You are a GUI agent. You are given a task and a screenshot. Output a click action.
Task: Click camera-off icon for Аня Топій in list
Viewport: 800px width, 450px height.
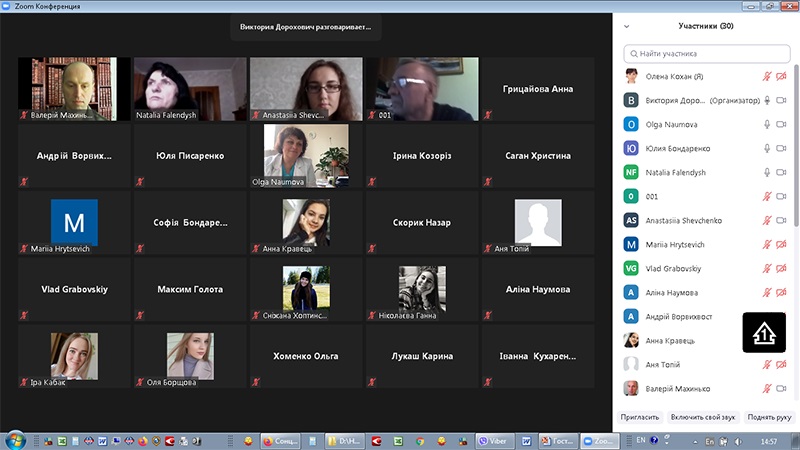tap(781, 364)
